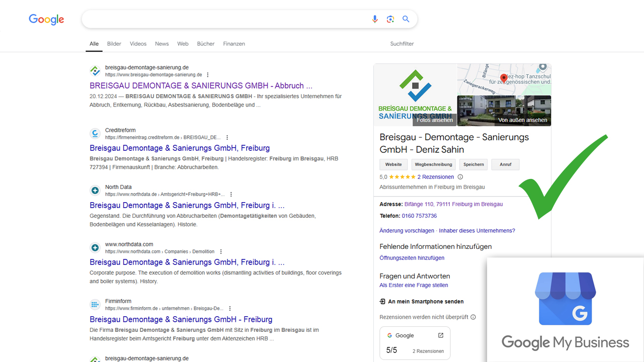The image size is (644, 362).
Task: Click the Google logo
Action: (46, 20)
